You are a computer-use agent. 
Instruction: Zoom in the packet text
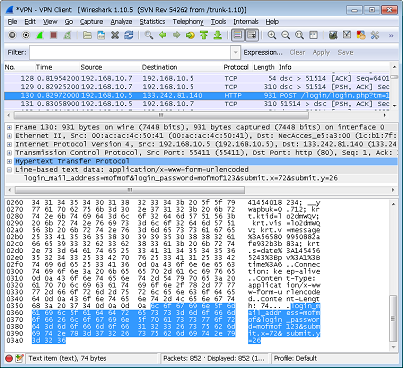pos(272,35)
